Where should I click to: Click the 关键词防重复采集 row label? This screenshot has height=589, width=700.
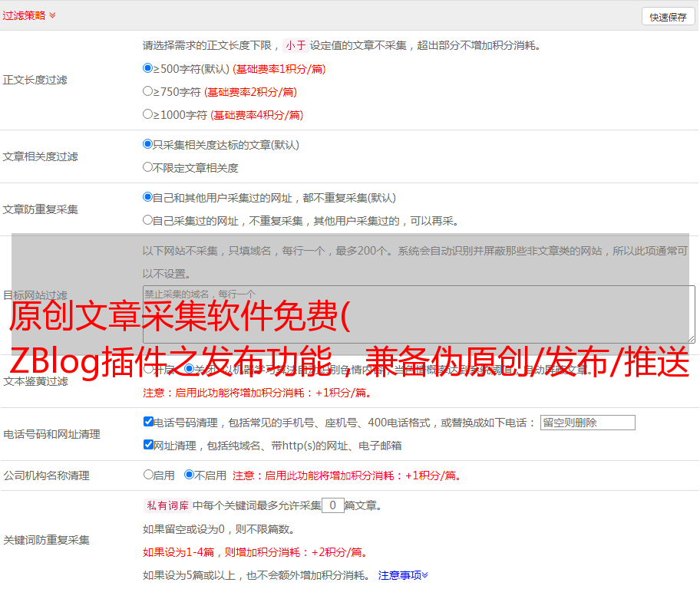click(x=46, y=540)
